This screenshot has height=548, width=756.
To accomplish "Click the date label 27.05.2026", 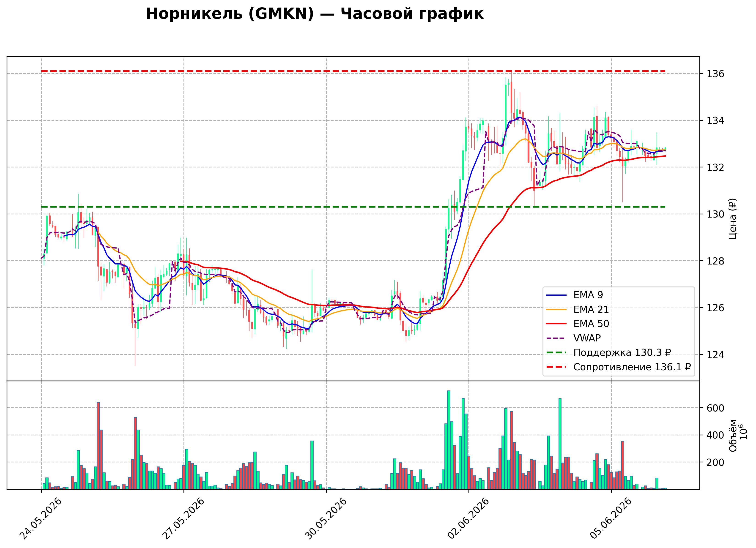I will tap(183, 519).
